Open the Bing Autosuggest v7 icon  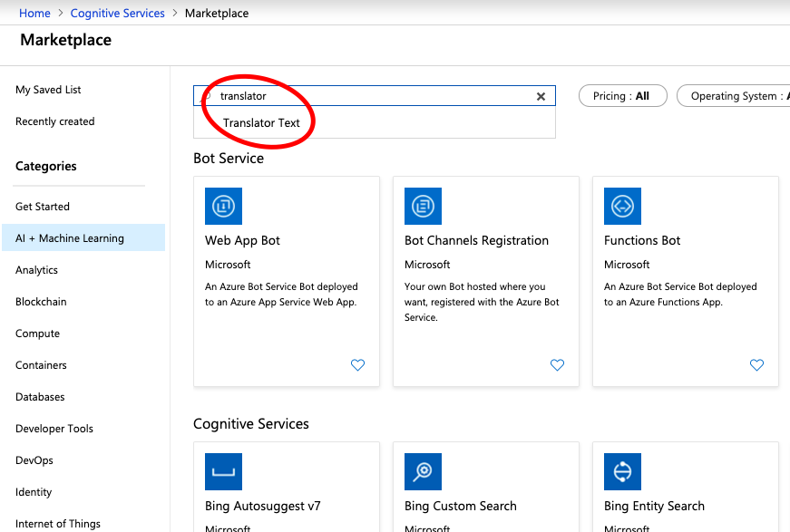coord(223,472)
